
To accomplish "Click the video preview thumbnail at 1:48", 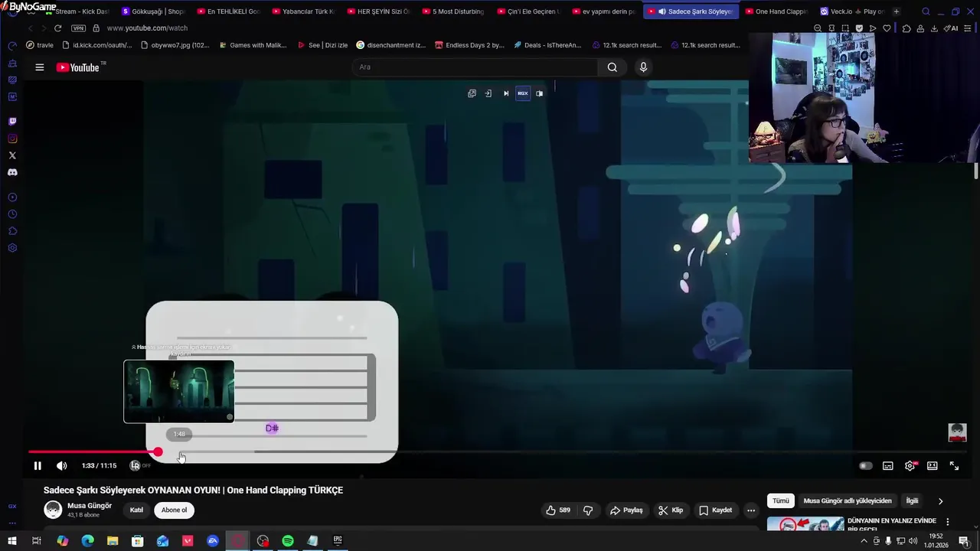I will pyautogui.click(x=179, y=391).
